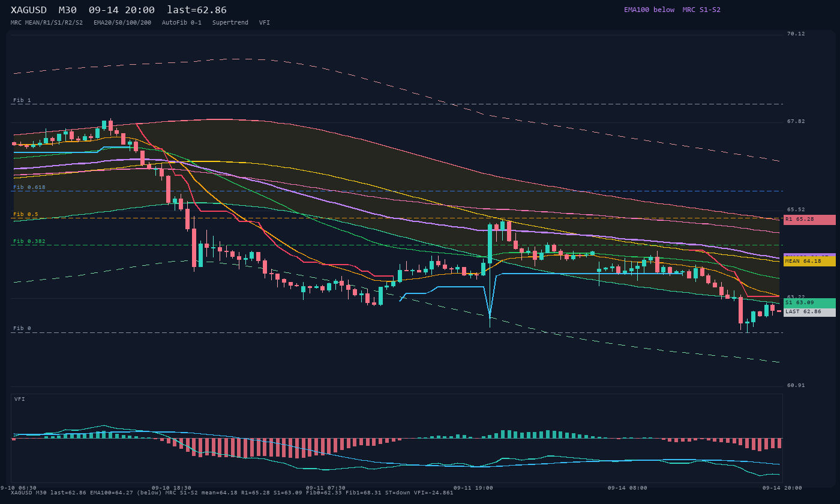The width and height of the screenshot is (840, 504).
Task: Click the 65.52 price axis label
Action: [x=796, y=209]
